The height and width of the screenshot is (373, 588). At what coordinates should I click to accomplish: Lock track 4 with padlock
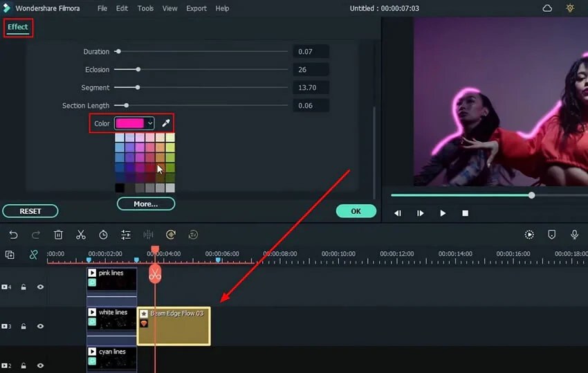24,287
